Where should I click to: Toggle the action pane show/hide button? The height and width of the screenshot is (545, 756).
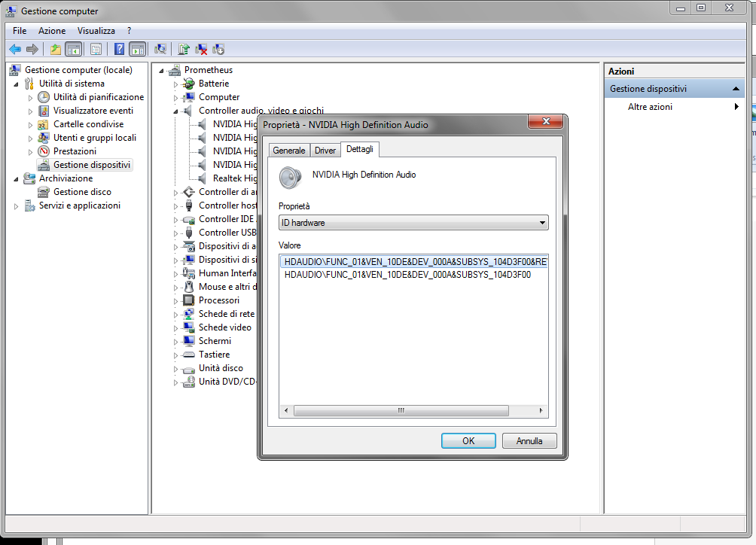(x=137, y=49)
